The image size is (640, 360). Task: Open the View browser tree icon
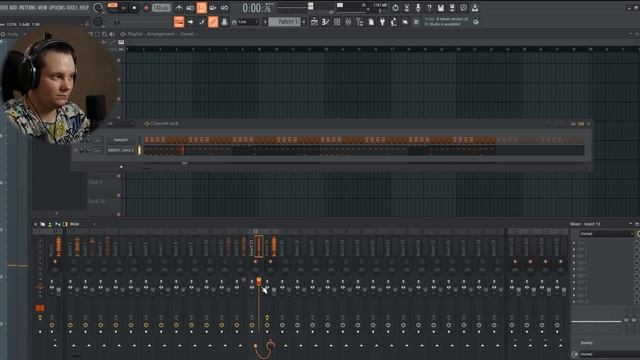[x=360, y=22]
